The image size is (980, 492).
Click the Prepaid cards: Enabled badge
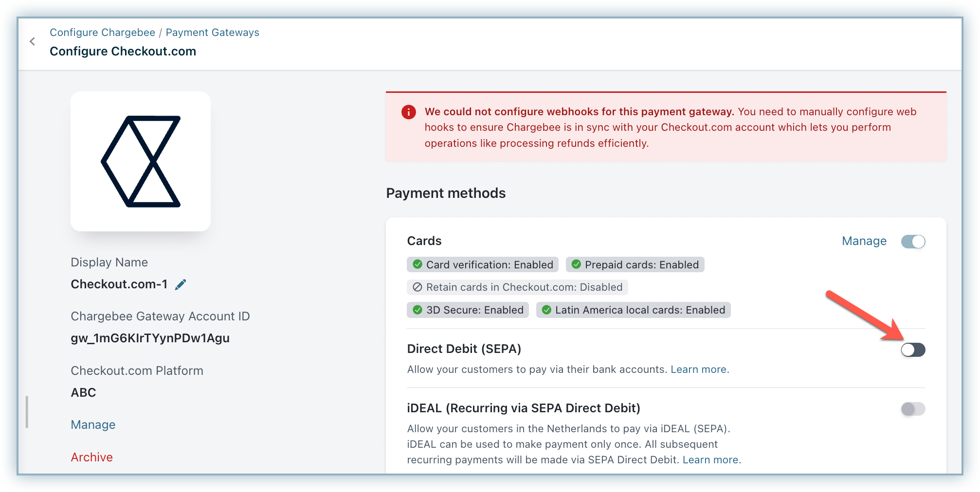click(635, 265)
